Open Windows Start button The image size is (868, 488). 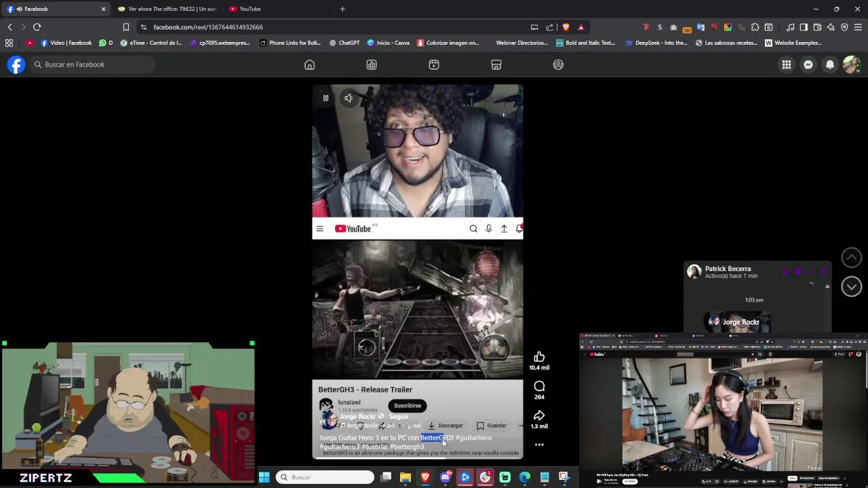pyautogui.click(x=264, y=477)
